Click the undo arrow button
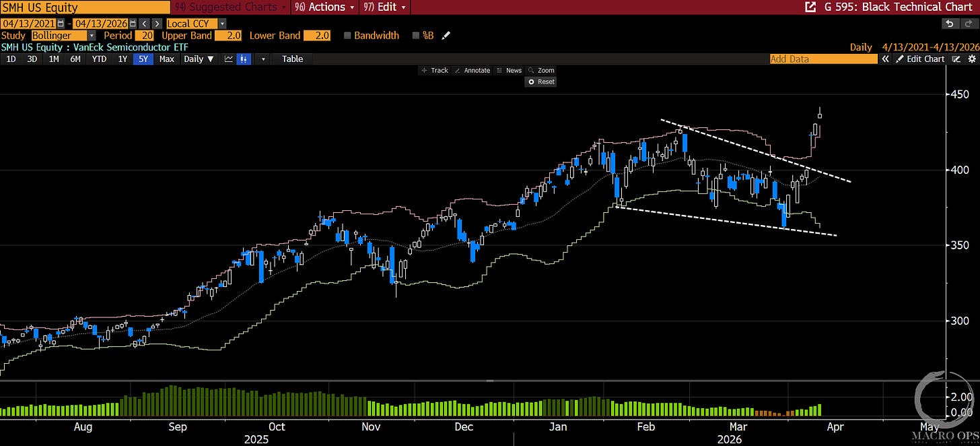 coord(949,24)
